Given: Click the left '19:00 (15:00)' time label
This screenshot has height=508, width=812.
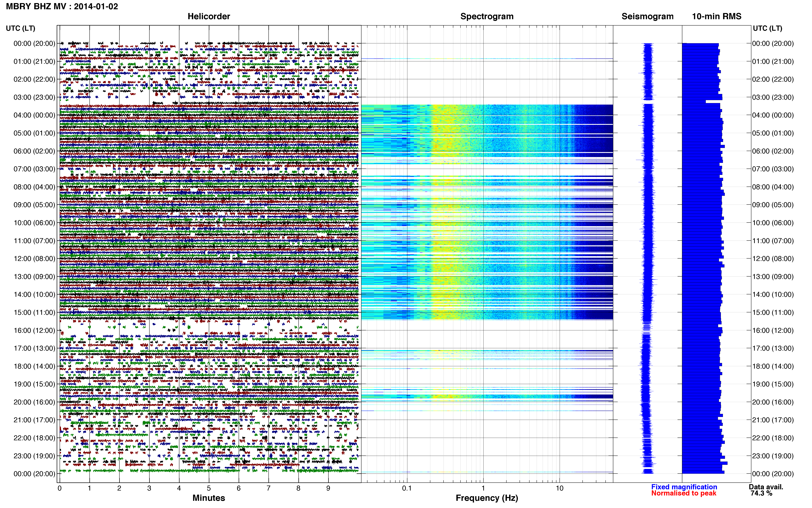Looking at the screenshot, I should pos(34,384).
